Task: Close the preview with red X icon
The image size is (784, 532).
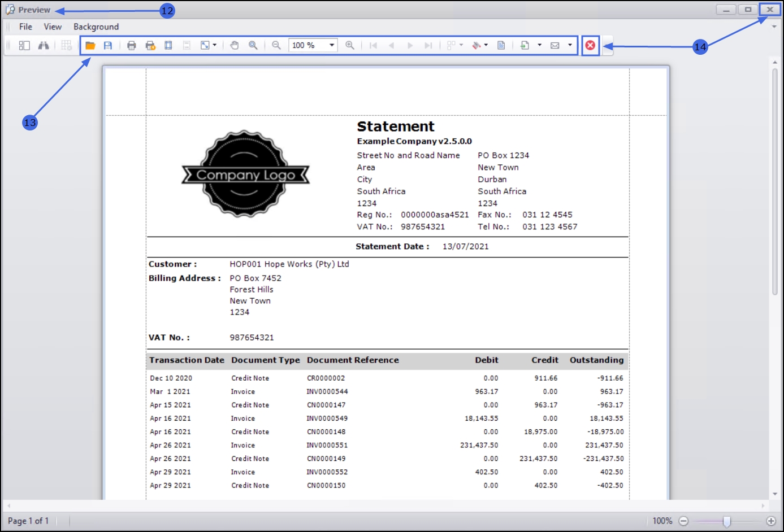Action: [x=590, y=45]
